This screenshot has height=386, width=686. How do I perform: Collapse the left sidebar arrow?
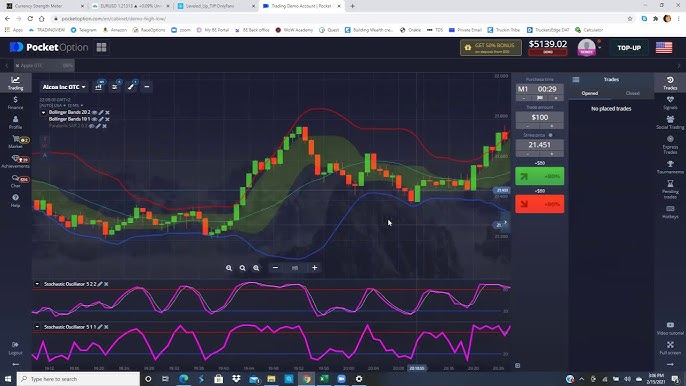pos(15,364)
